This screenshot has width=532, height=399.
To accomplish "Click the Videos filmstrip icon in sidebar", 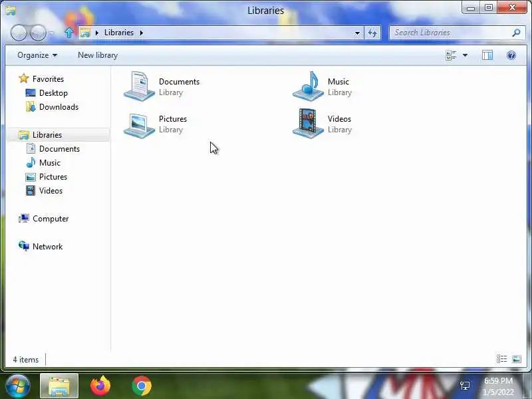I will pyautogui.click(x=31, y=191).
